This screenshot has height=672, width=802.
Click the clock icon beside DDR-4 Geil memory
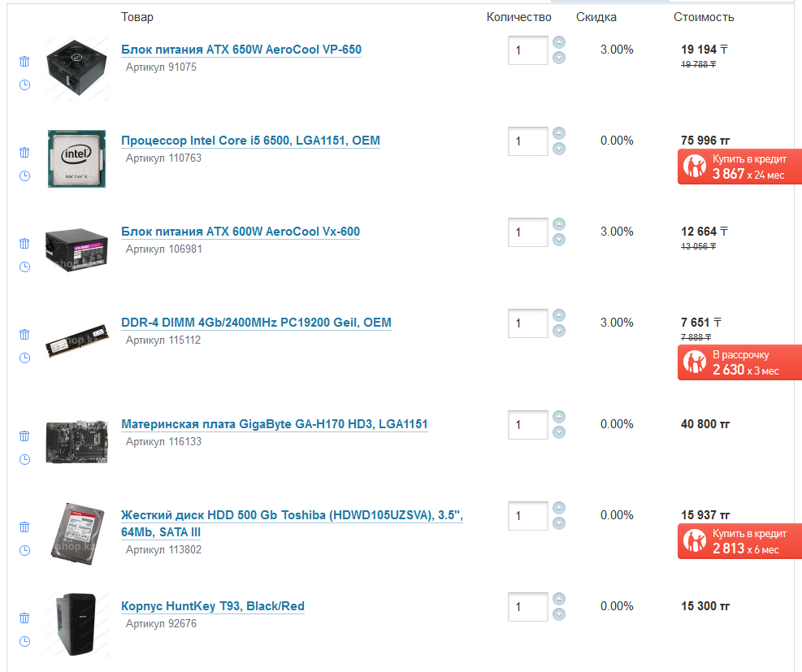point(24,358)
